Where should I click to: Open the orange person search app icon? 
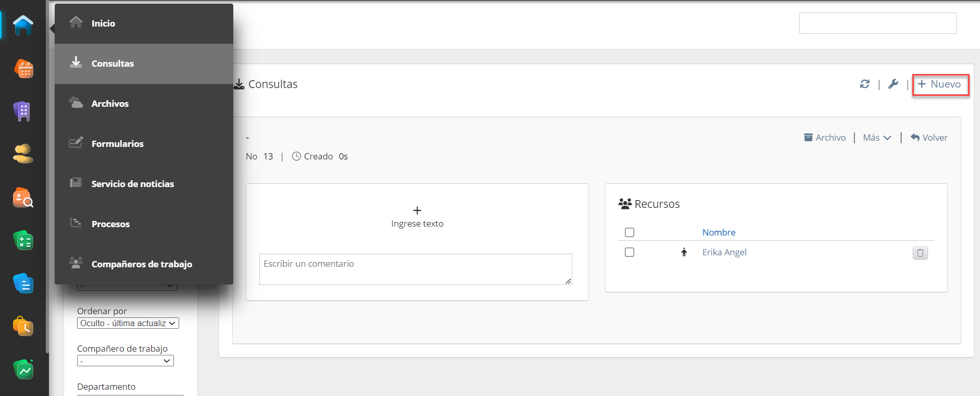click(x=23, y=198)
